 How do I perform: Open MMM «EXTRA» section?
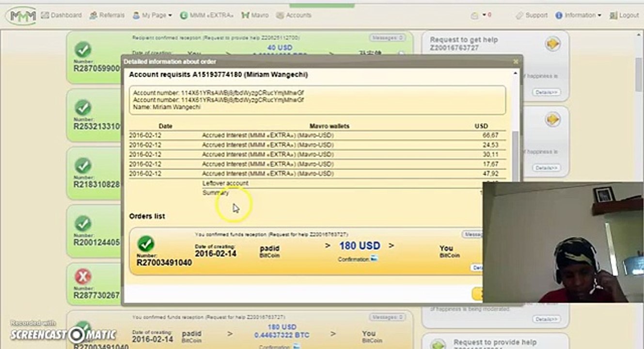point(207,15)
